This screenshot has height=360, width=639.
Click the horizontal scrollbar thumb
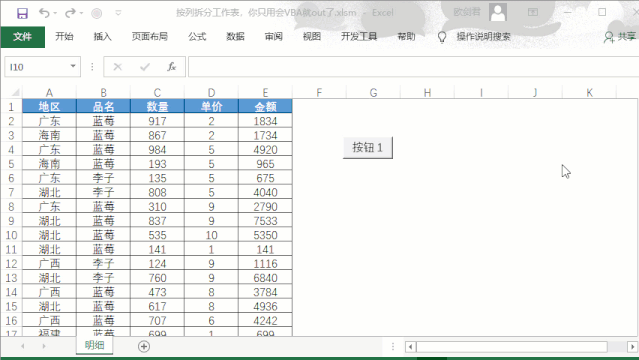512,347
